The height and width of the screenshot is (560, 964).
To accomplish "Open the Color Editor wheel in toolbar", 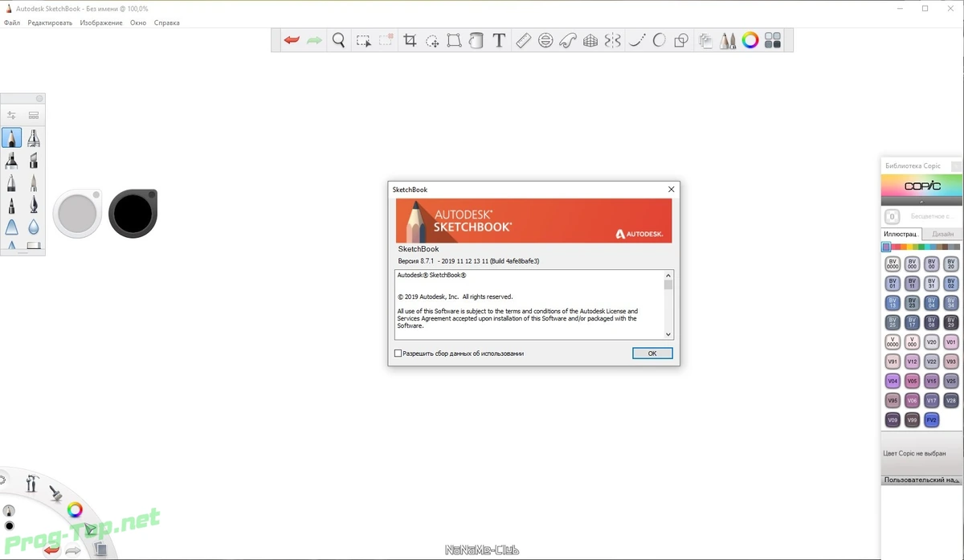I will tap(750, 40).
